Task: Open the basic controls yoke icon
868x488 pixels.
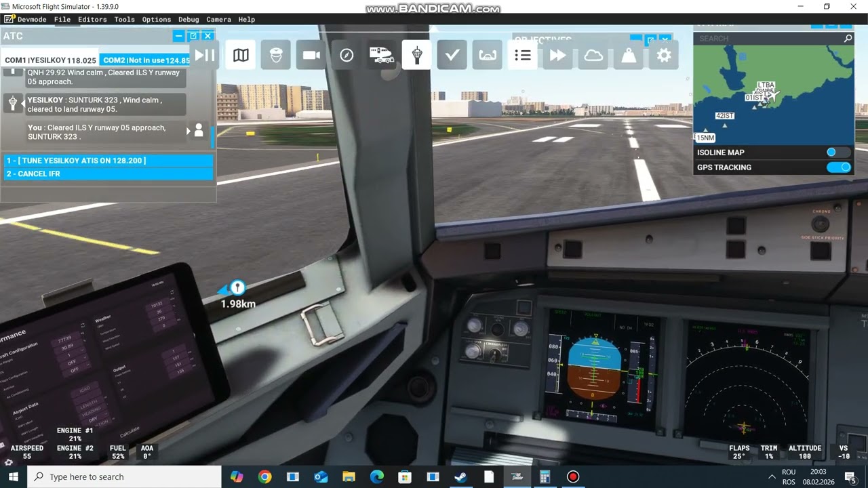Action: (488, 55)
